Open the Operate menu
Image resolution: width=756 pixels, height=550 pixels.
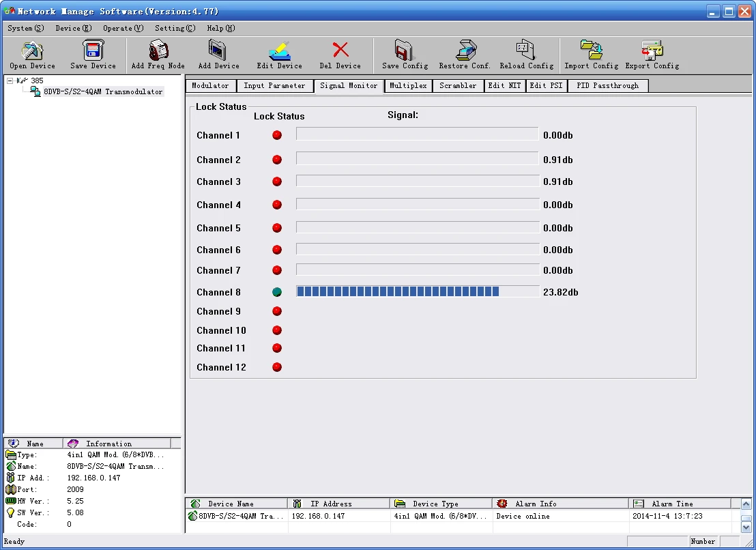pos(123,28)
